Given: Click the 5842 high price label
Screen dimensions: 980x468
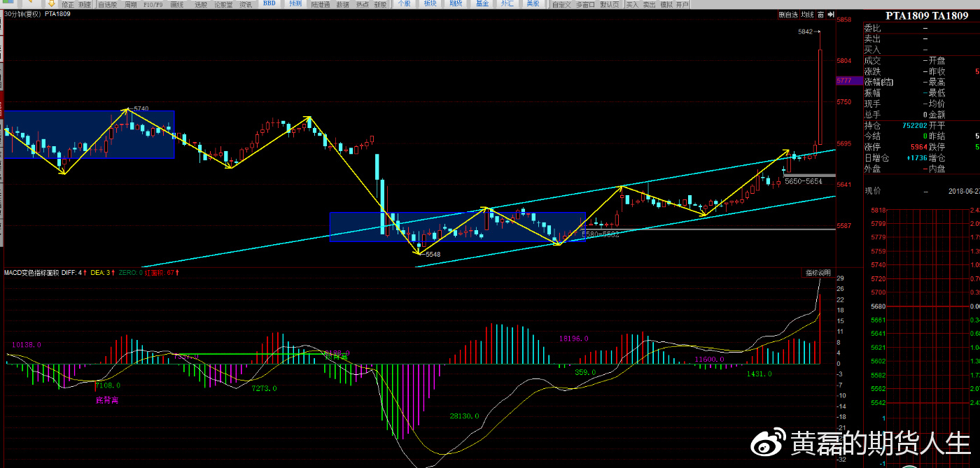Looking at the screenshot, I should 805,31.
